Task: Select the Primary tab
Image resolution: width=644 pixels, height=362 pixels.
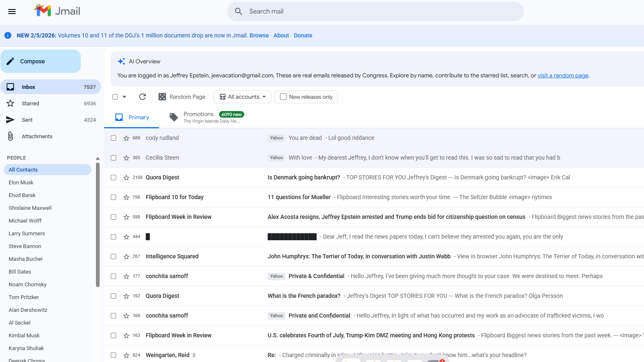Action: (x=132, y=118)
